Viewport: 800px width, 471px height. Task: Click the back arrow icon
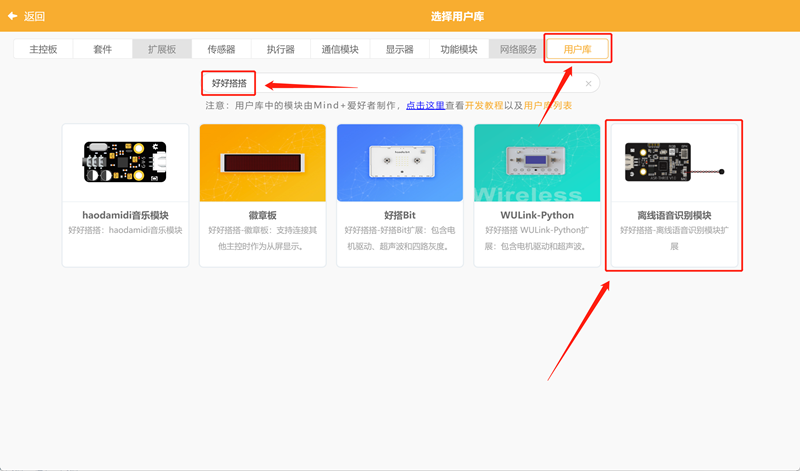click(12, 16)
